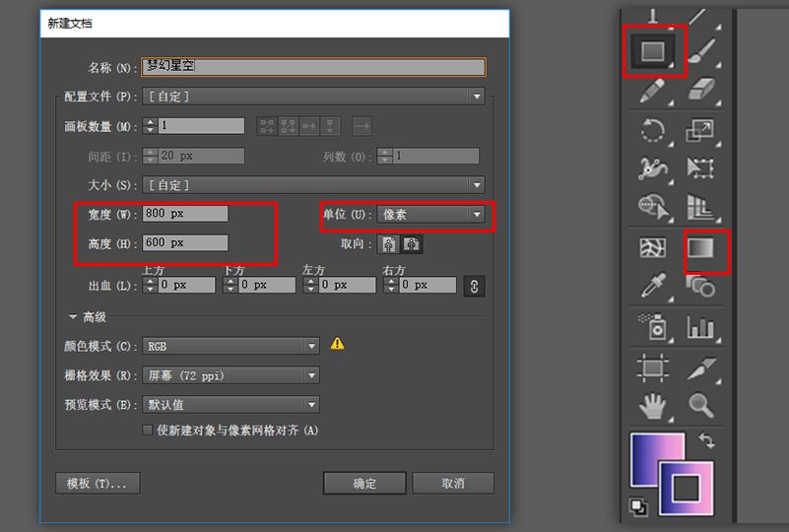Screen dimensions: 789x532
Task: Select the Rectangle tool
Action: click(652, 51)
